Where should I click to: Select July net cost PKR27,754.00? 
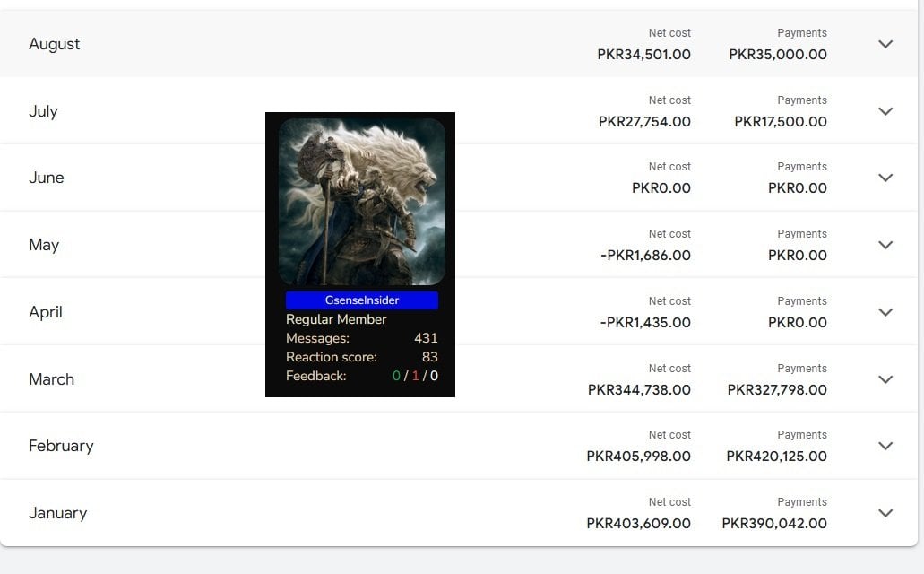click(x=644, y=121)
